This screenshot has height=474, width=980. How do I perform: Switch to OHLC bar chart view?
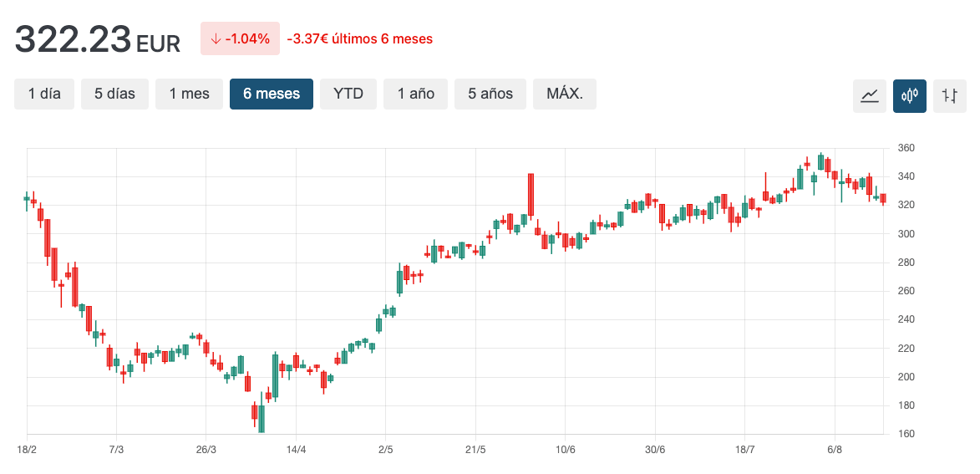(x=949, y=96)
